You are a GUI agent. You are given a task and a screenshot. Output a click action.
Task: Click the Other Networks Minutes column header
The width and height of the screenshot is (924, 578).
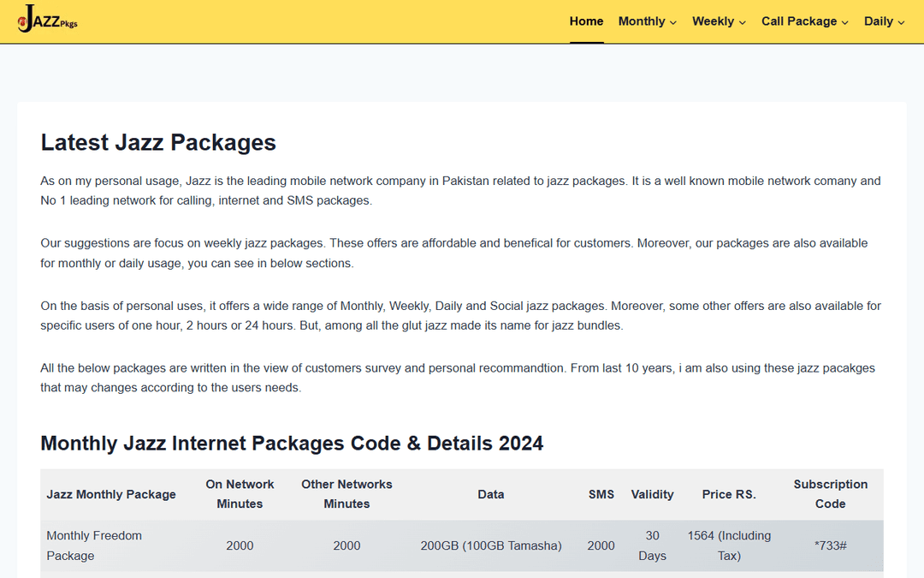346,494
